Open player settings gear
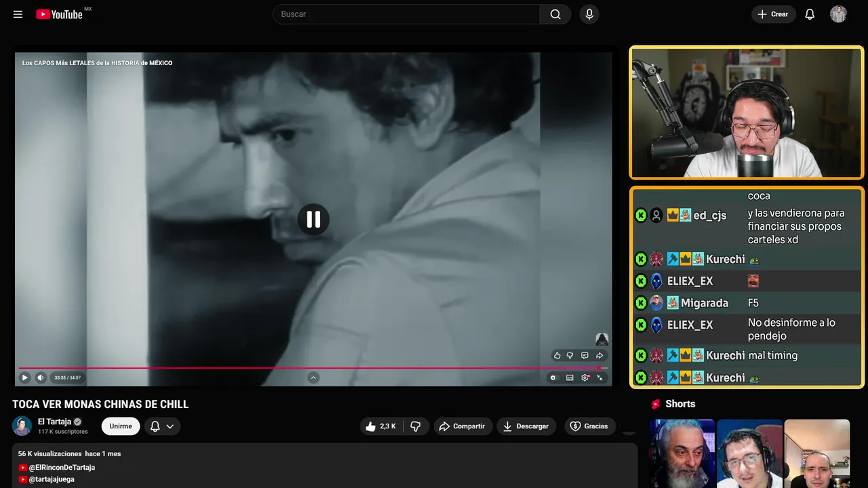Screen dimensions: 868x488 pyautogui.click(x=585, y=378)
